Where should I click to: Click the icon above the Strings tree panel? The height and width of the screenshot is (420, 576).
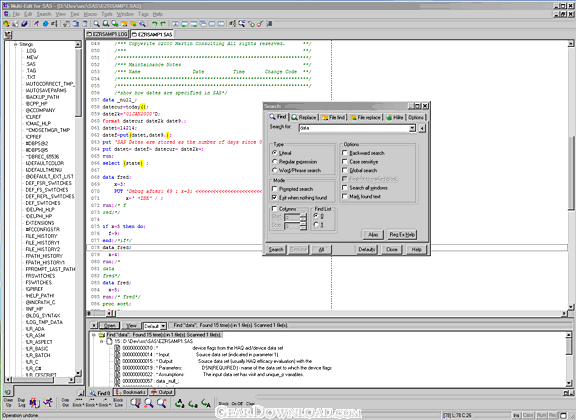point(8,35)
